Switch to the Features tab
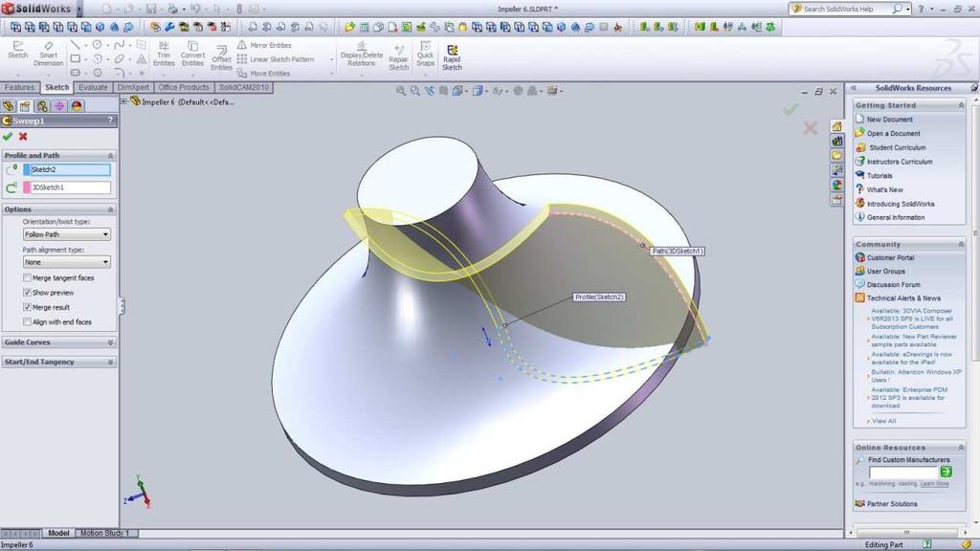Viewport: 980px width, 551px height. [x=19, y=87]
